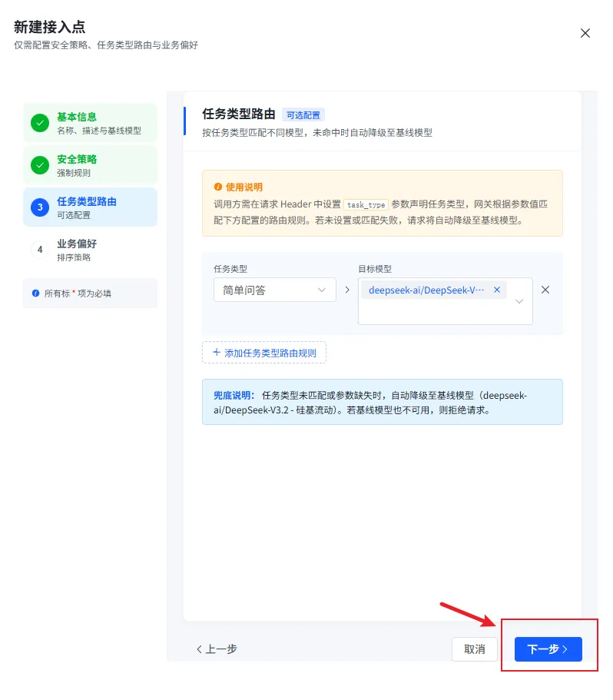Click the step 3 number badge
613x700 pixels.
(x=40, y=207)
